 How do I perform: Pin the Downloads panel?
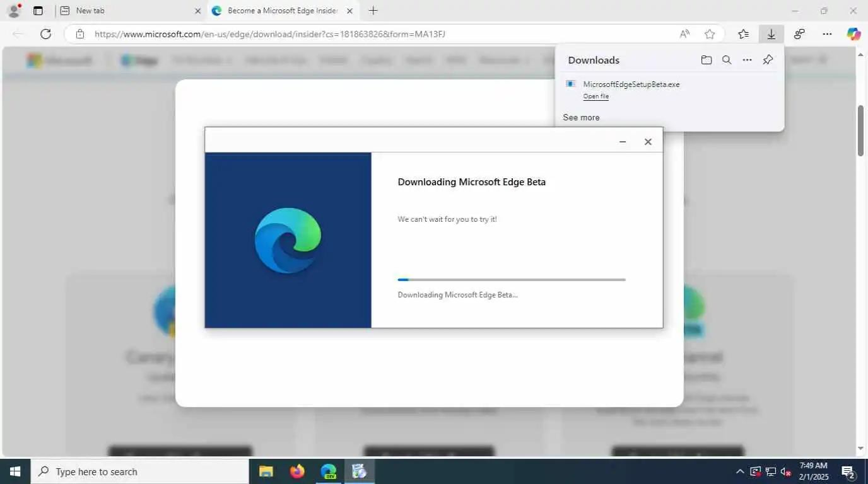[x=768, y=60]
